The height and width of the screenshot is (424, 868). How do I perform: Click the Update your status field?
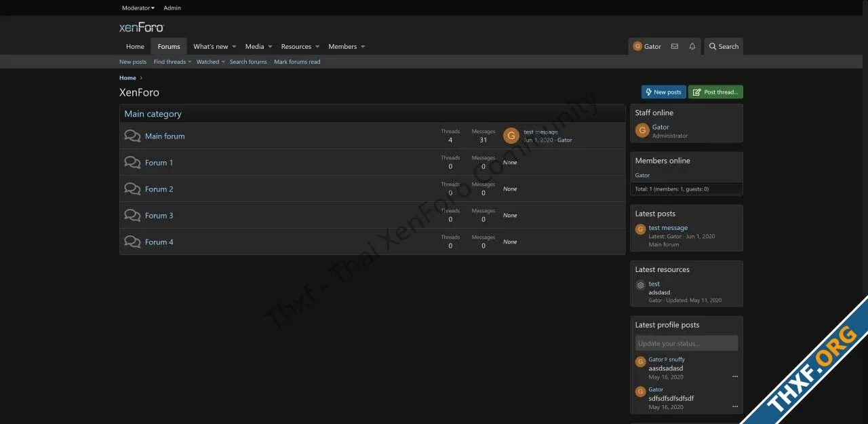tap(686, 343)
